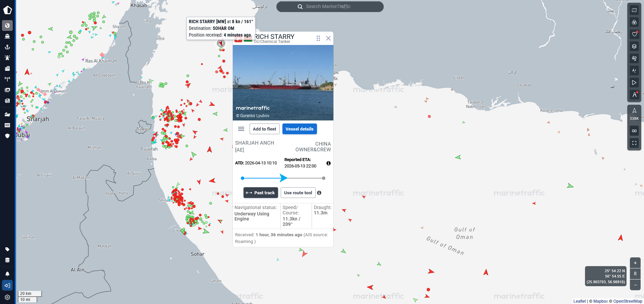Open the Ports anchor icon
644x304 pixels.
[7, 47]
